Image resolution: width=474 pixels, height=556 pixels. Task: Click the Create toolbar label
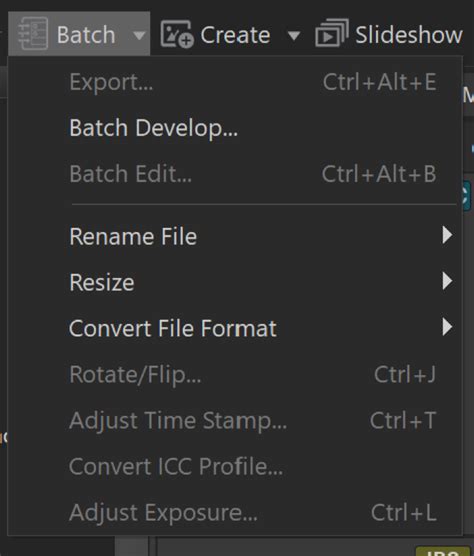(235, 35)
